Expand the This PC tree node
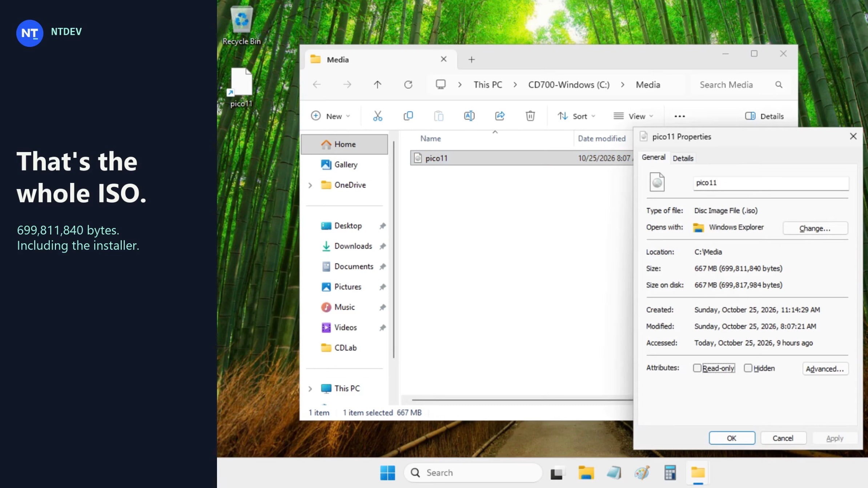This screenshot has height=488, width=868. coord(310,389)
